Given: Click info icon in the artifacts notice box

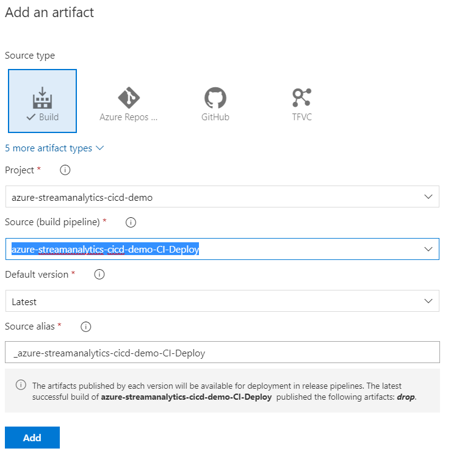Looking at the screenshot, I should pos(21,385).
